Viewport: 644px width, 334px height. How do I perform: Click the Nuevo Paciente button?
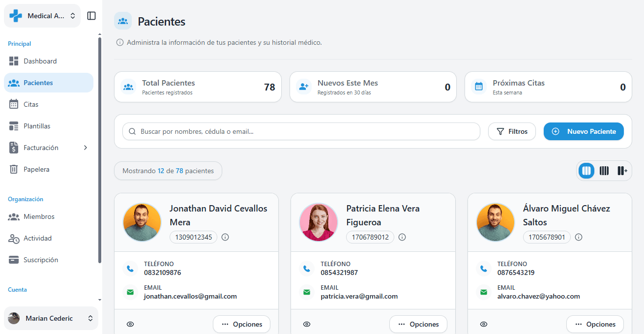584,131
